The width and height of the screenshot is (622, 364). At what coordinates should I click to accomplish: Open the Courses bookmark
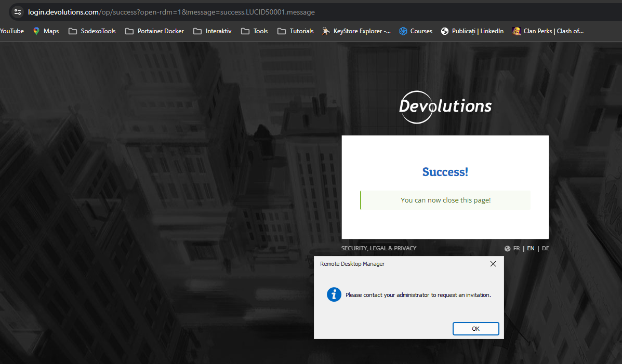click(x=416, y=31)
